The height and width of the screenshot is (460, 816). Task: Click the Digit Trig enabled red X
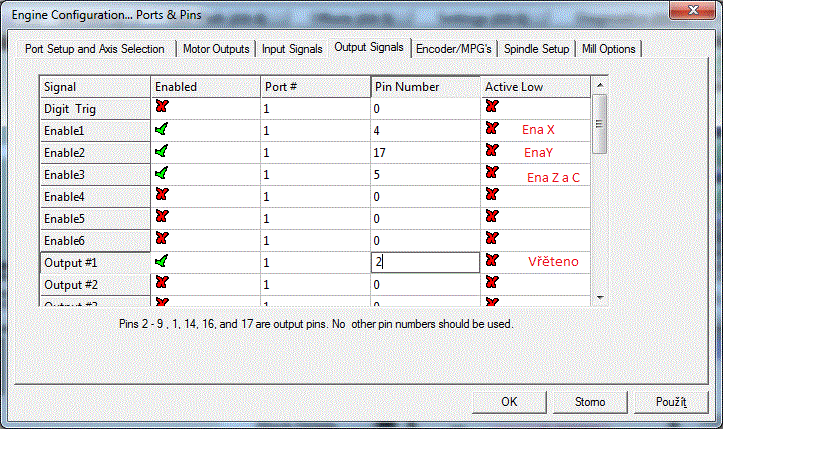pos(162,107)
